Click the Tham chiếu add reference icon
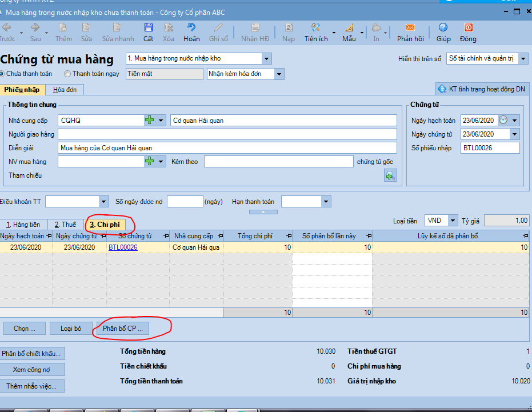This screenshot has height=412, width=532. coord(390,175)
